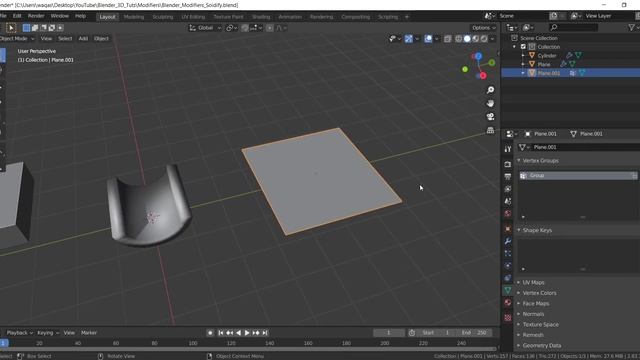
Task: Click the hand pan view gizmo
Action: coord(490,103)
